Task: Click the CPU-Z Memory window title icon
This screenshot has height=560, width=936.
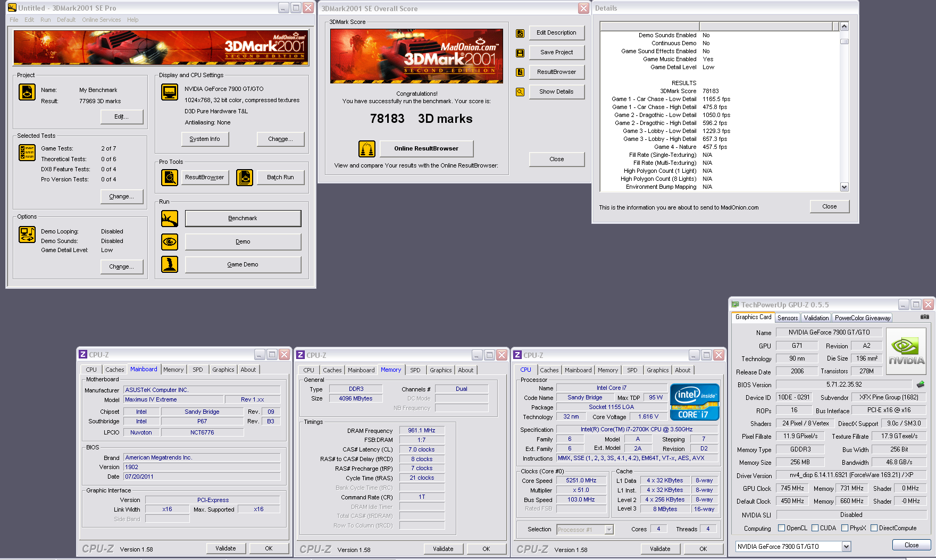Action: coord(300,355)
